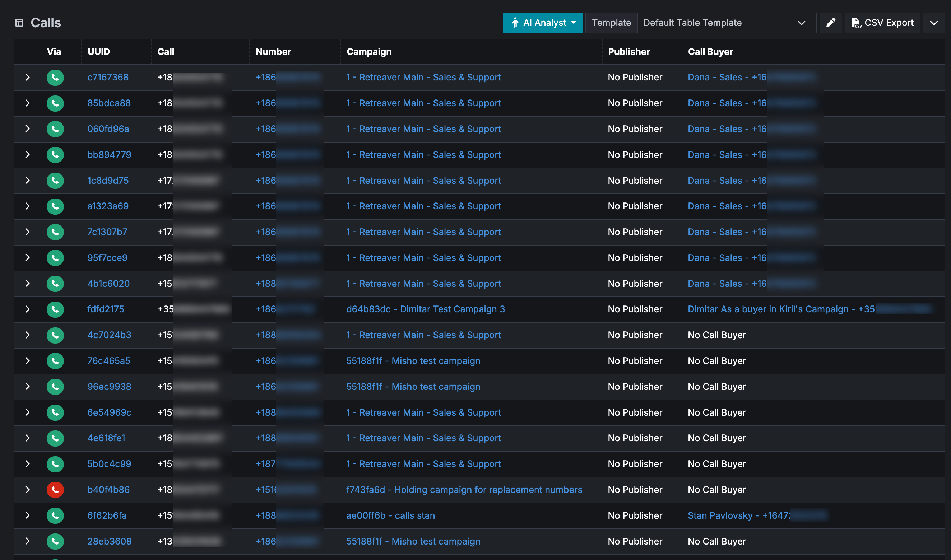Expand details for call 6f62b6fa
This screenshot has height=560, width=951.
tap(27, 515)
